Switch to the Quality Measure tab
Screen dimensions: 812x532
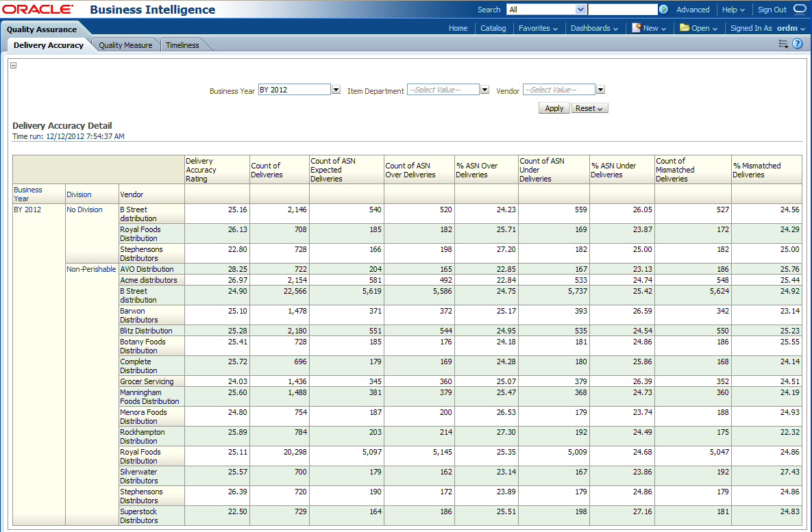125,45
